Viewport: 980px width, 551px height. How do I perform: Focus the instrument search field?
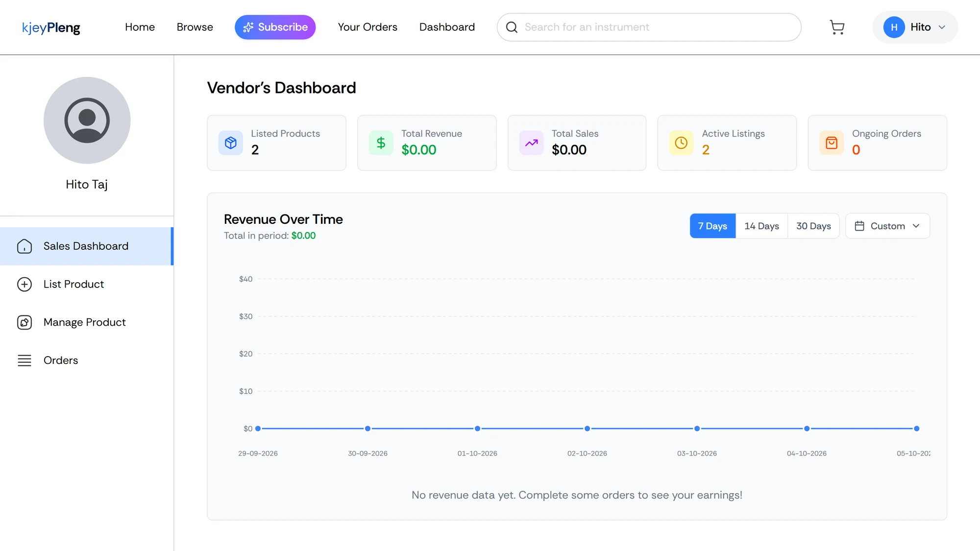coord(649,27)
